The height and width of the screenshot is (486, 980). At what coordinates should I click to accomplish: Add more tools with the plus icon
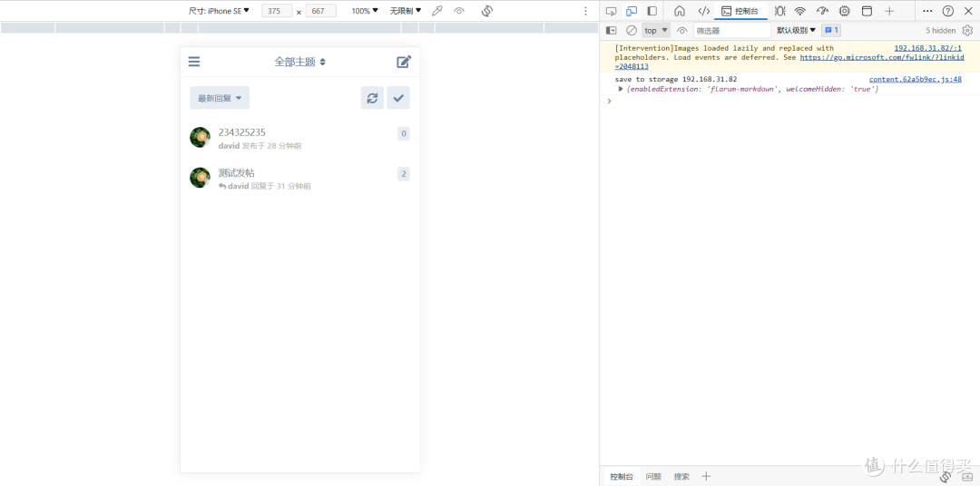pyautogui.click(x=889, y=11)
